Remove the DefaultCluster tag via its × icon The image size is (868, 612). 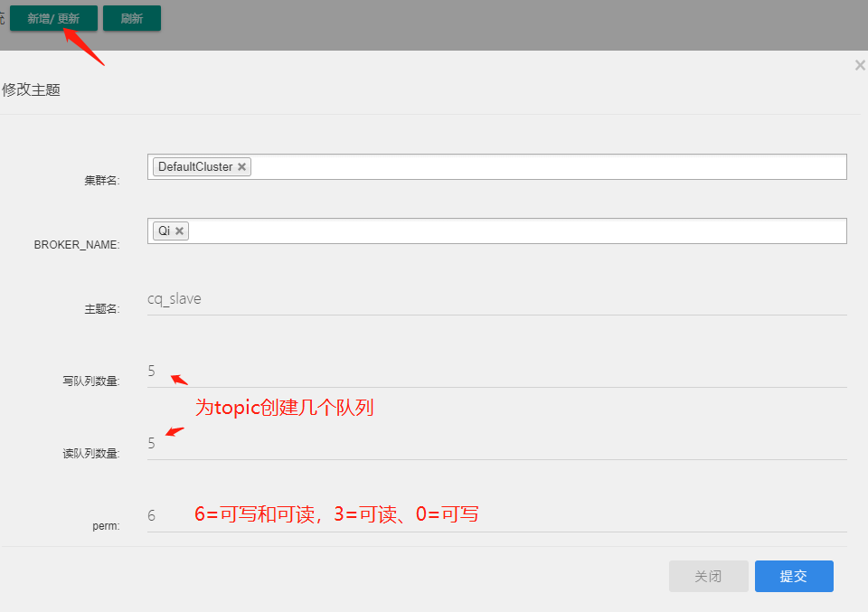pos(241,166)
